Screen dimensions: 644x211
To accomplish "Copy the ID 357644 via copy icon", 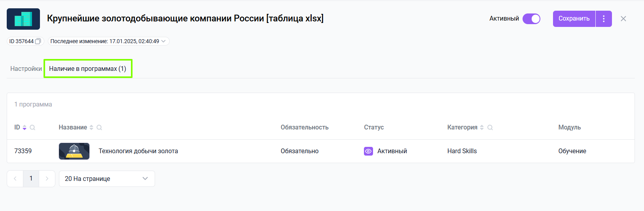I will tap(38, 41).
